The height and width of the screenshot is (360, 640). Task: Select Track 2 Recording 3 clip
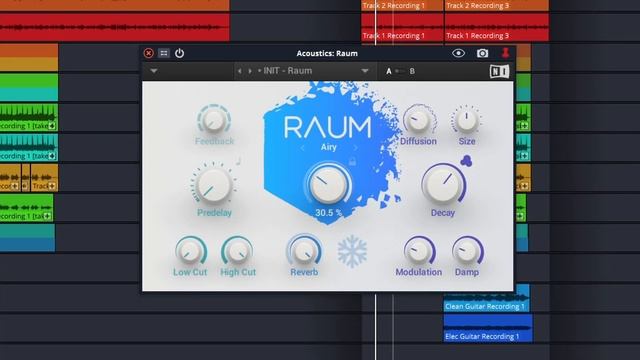[x=497, y=5]
